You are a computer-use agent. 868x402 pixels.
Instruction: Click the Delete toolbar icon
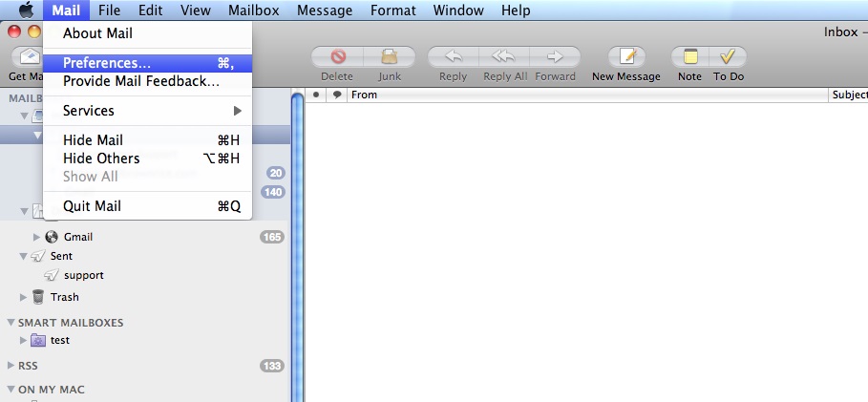click(x=337, y=56)
